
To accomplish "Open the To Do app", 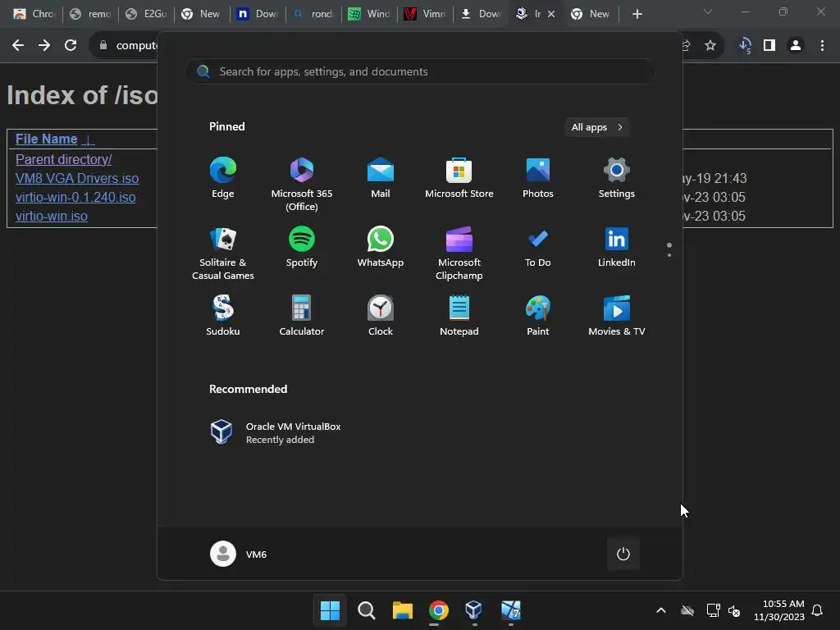I will (538, 247).
